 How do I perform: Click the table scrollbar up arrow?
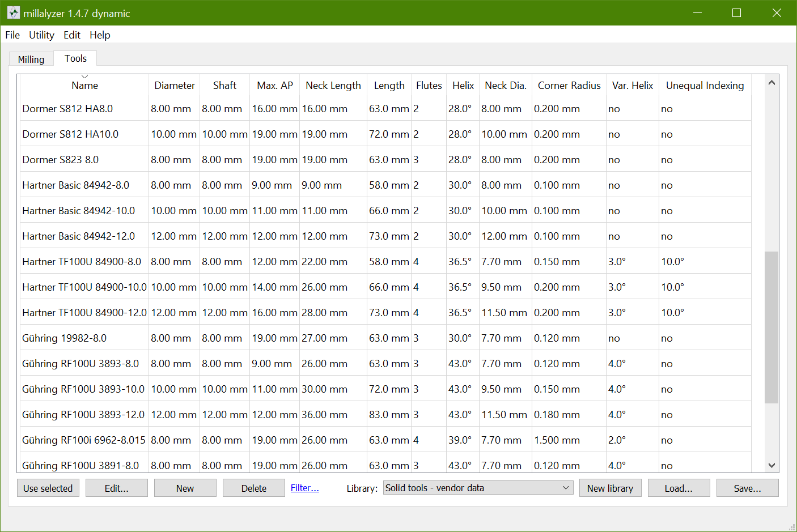pyautogui.click(x=771, y=83)
